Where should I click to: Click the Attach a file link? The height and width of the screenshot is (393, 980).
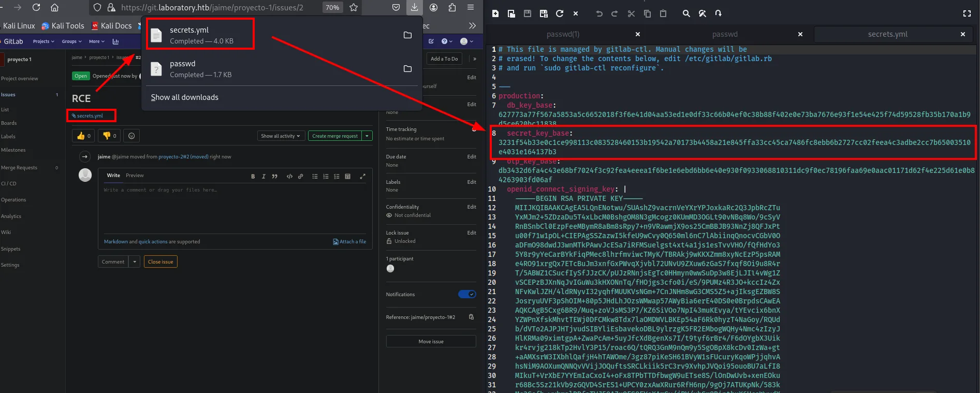[349, 242]
